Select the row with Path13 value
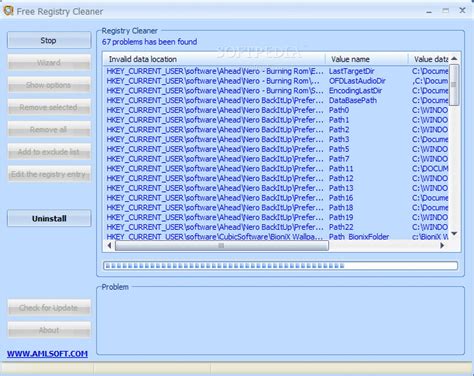The width and height of the screenshot is (474, 376). 277,188
